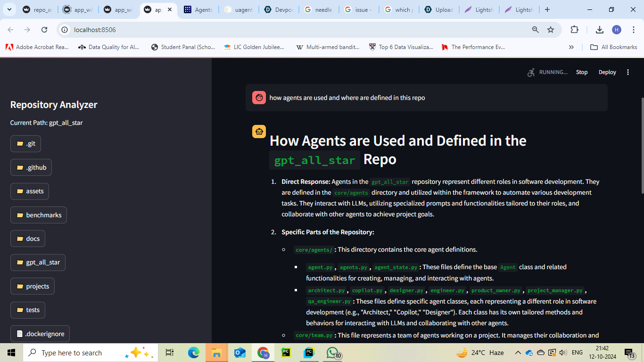Launch Microsoft Edge from taskbar
The image size is (644, 362).
[x=194, y=353]
